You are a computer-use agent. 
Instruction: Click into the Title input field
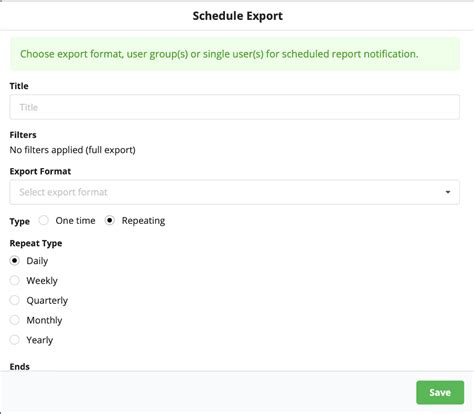coord(234,107)
